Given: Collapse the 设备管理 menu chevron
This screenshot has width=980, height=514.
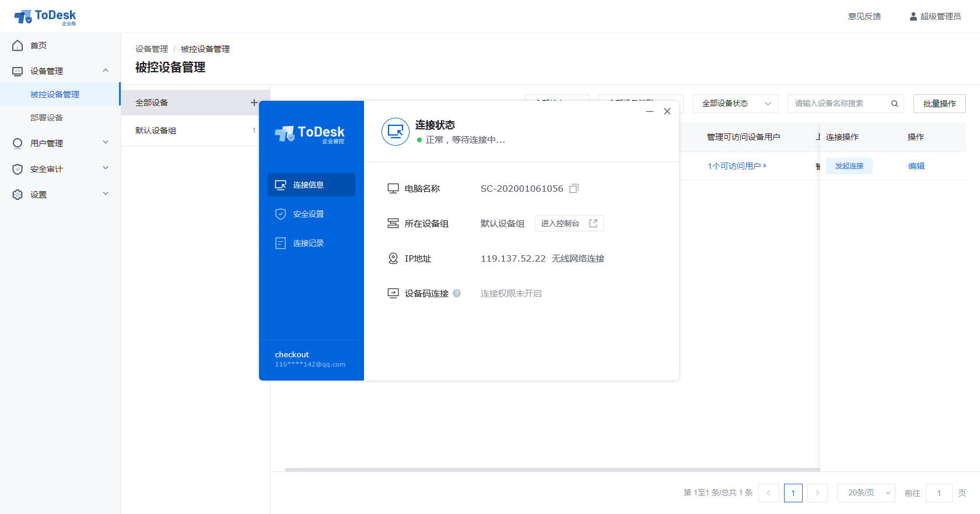Looking at the screenshot, I should coord(106,71).
